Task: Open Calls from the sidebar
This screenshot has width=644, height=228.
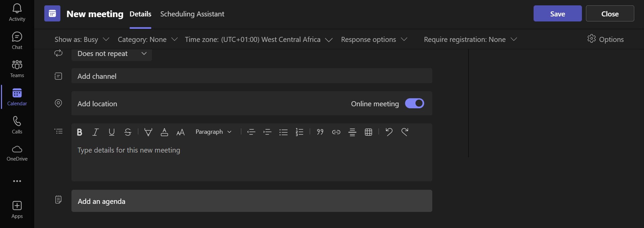Action: coord(17,125)
